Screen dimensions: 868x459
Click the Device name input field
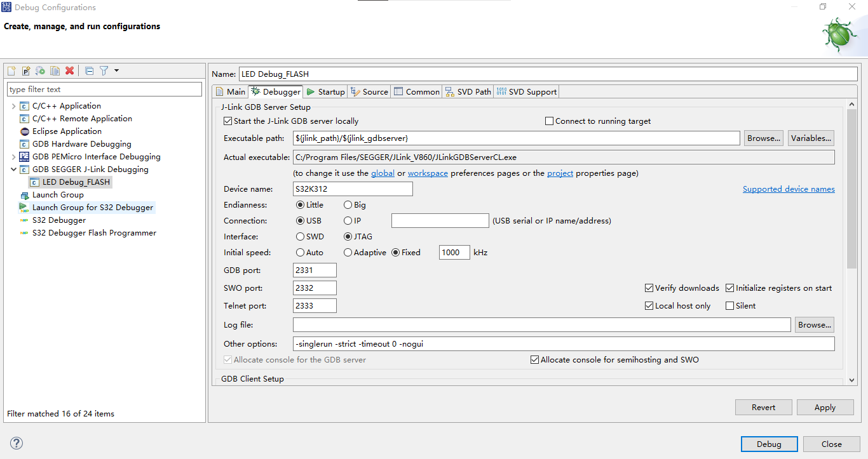(x=353, y=189)
